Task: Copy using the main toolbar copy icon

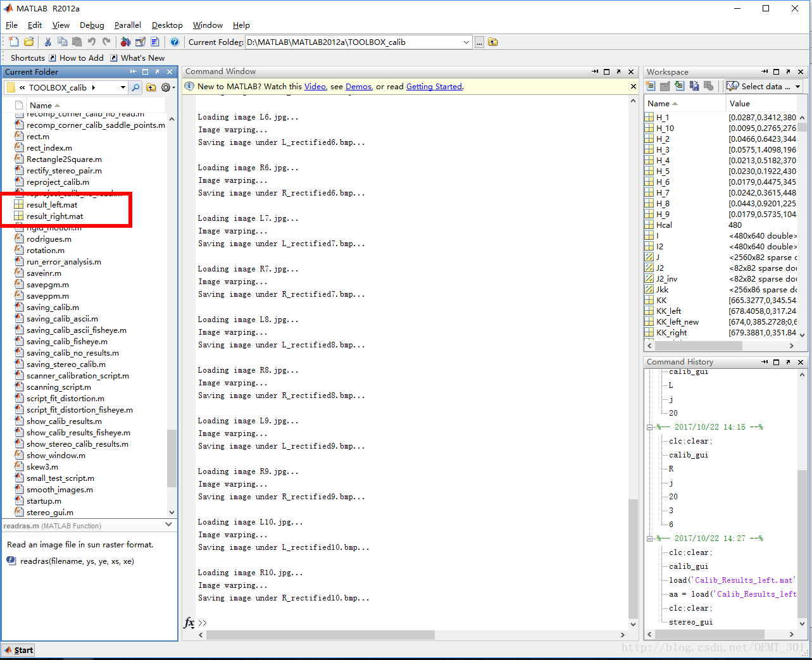Action: 62,42
